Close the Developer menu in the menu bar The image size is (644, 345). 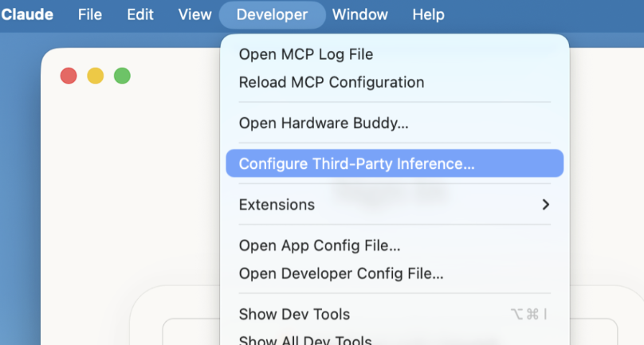pos(273,15)
